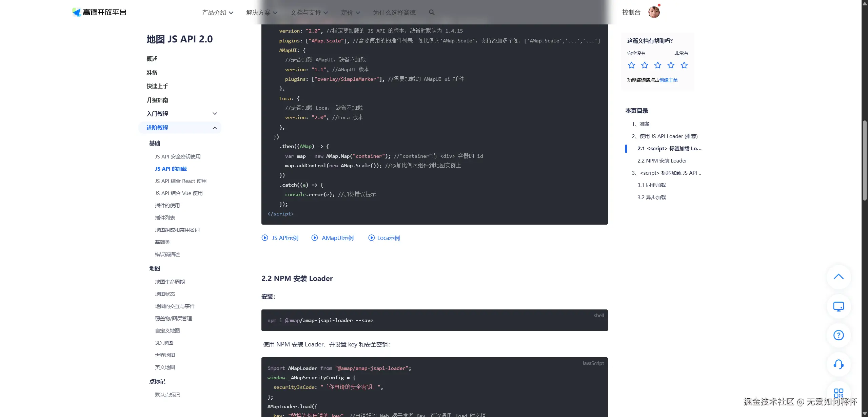This screenshot has width=868, height=417.
Task: Click the back-to-top arrow button
Action: pyautogui.click(x=838, y=277)
